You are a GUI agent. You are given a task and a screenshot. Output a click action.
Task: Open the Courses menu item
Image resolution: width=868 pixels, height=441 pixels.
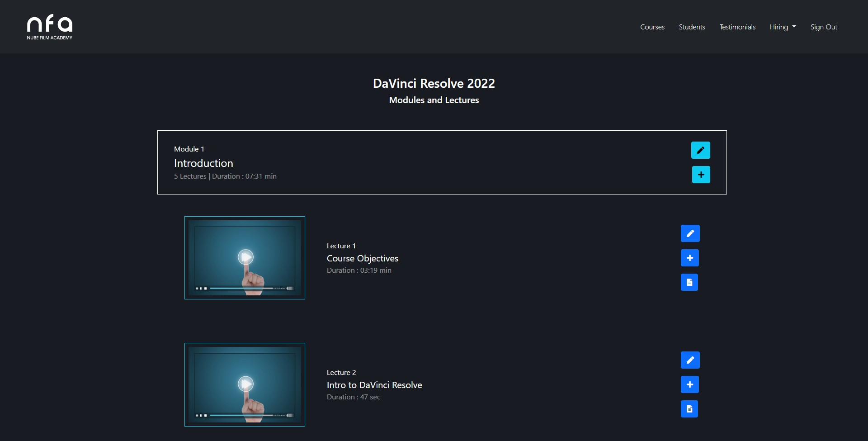652,27
